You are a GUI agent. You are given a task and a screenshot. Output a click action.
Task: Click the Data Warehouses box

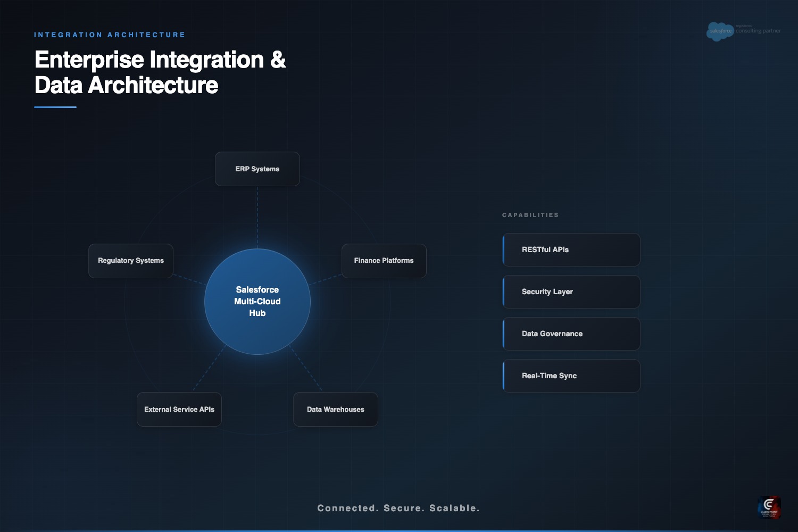[x=336, y=410]
